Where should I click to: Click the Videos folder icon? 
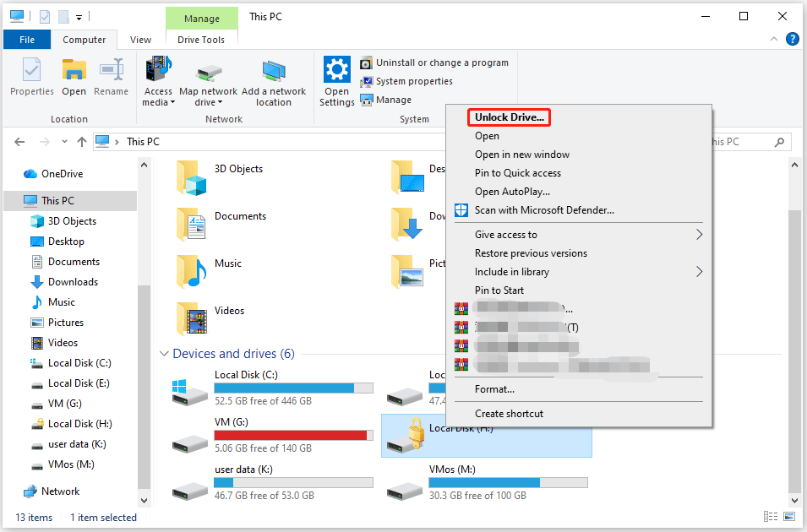click(x=192, y=319)
